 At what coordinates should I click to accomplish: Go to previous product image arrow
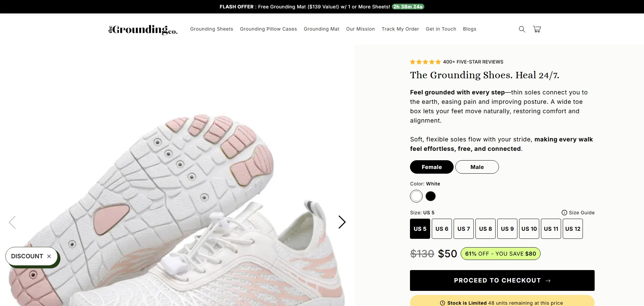[12, 222]
